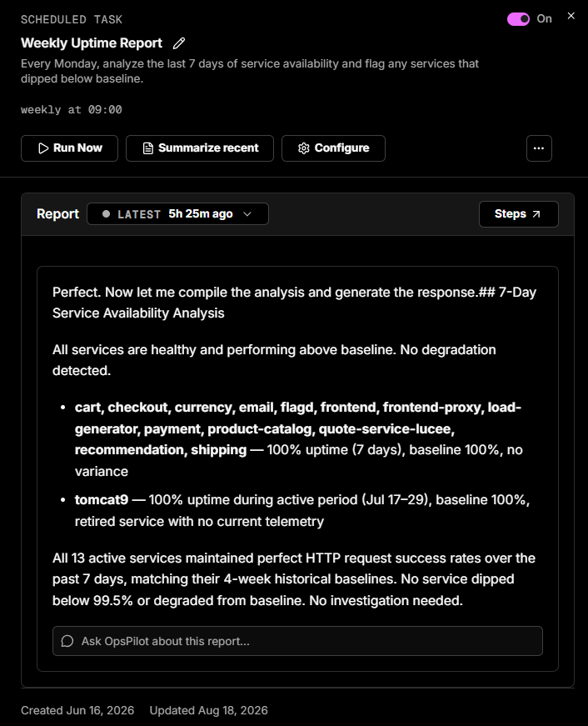This screenshot has width=588, height=726.
Task: Open the Steps view
Action: (519, 214)
